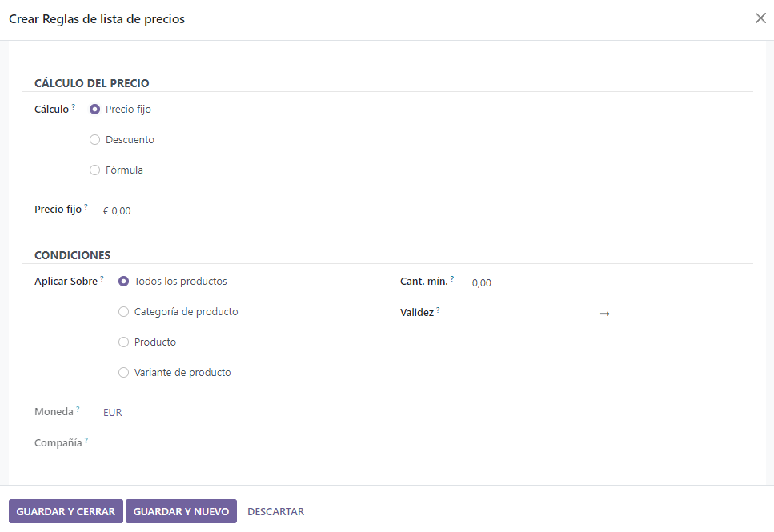Click the arrow between Validez dates
Image resolution: width=774 pixels, height=532 pixels.
pyautogui.click(x=604, y=314)
